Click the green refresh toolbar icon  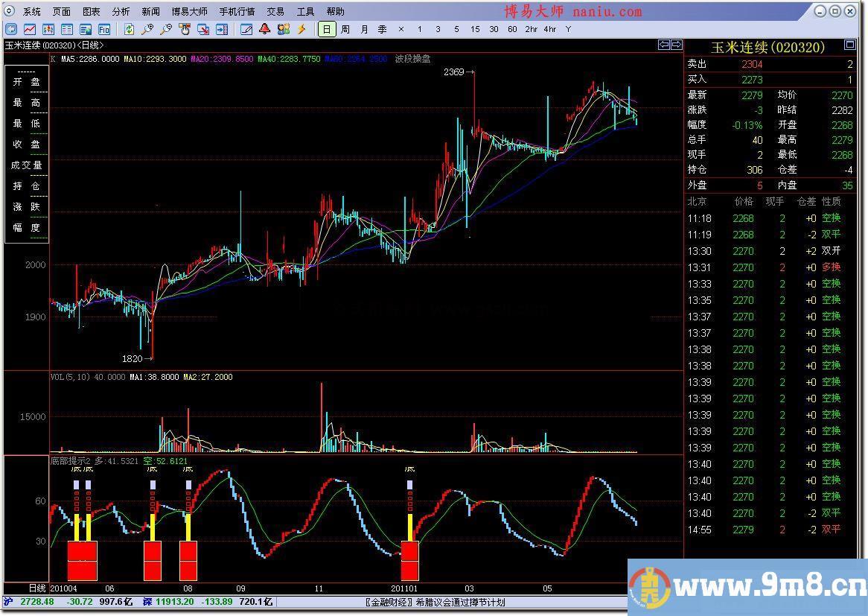point(130,30)
